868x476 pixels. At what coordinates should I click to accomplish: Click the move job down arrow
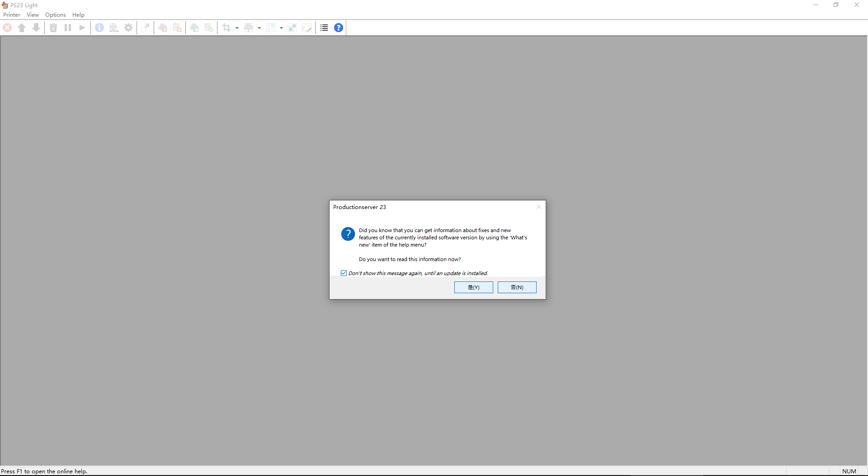tap(36, 28)
